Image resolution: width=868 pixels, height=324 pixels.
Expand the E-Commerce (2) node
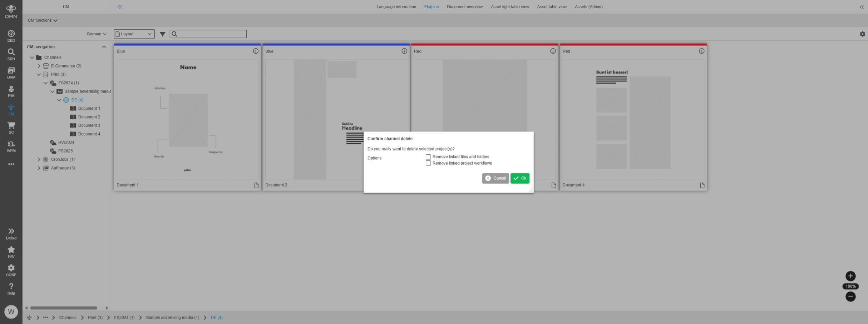[39, 66]
